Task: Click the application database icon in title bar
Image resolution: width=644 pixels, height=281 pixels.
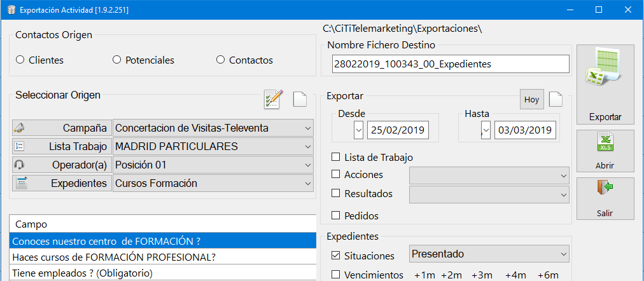Action: pyautogui.click(x=11, y=10)
